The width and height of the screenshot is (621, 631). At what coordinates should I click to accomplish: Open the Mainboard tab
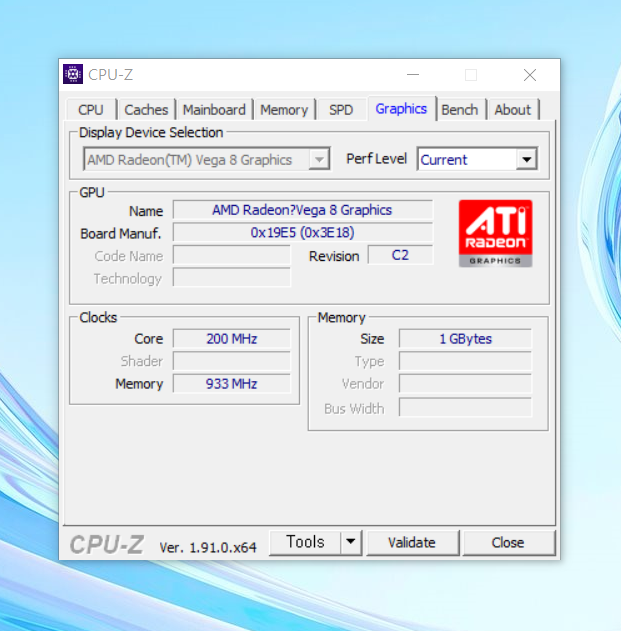click(214, 109)
